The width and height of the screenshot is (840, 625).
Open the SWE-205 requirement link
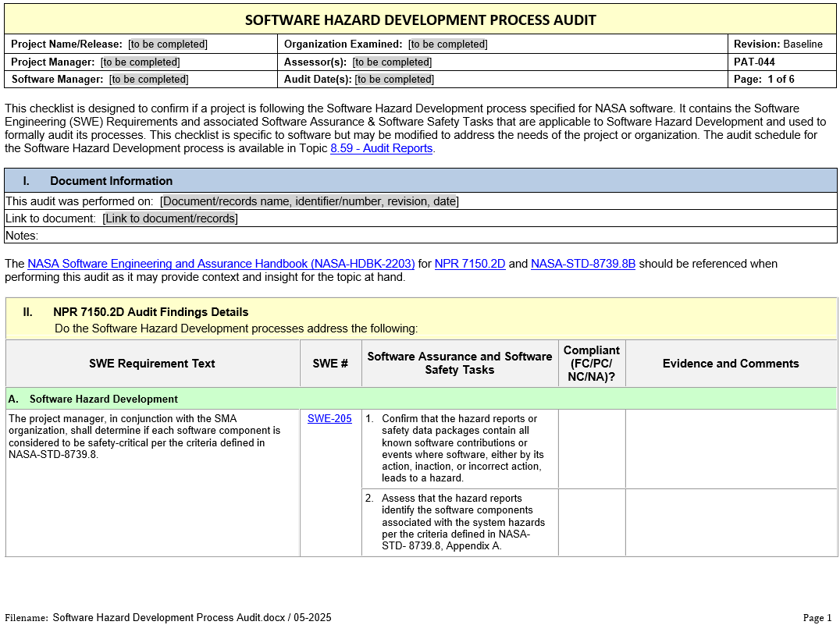pyautogui.click(x=329, y=419)
